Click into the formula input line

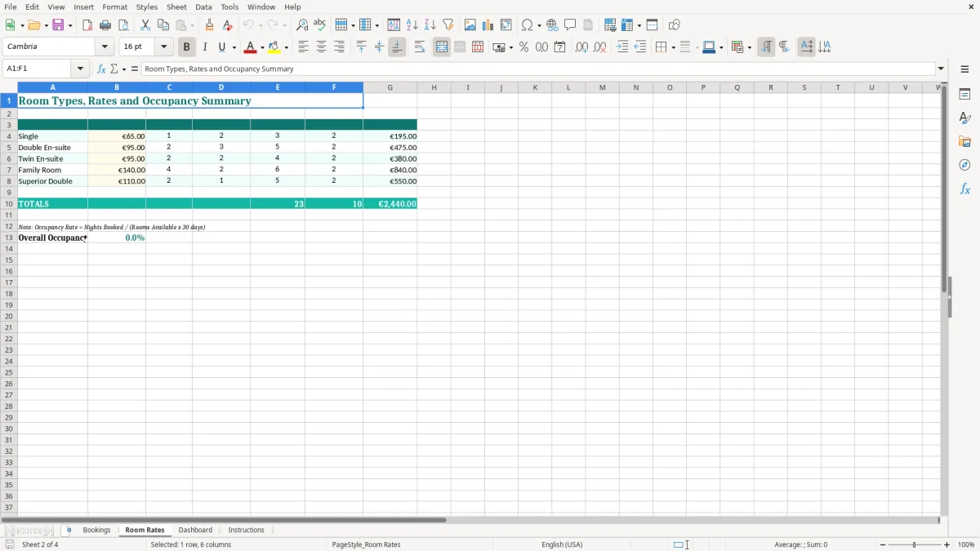pyautogui.click(x=538, y=69)
